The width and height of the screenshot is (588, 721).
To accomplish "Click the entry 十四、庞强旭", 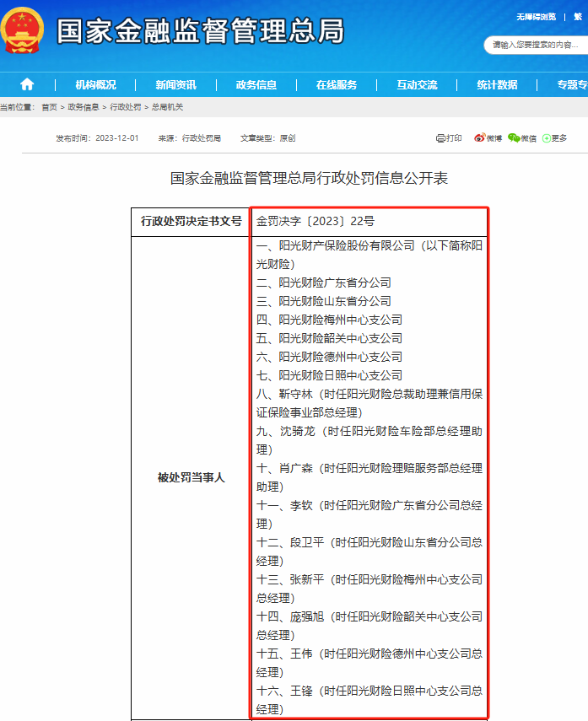I will pyautogui.click(x=369, y=626).
